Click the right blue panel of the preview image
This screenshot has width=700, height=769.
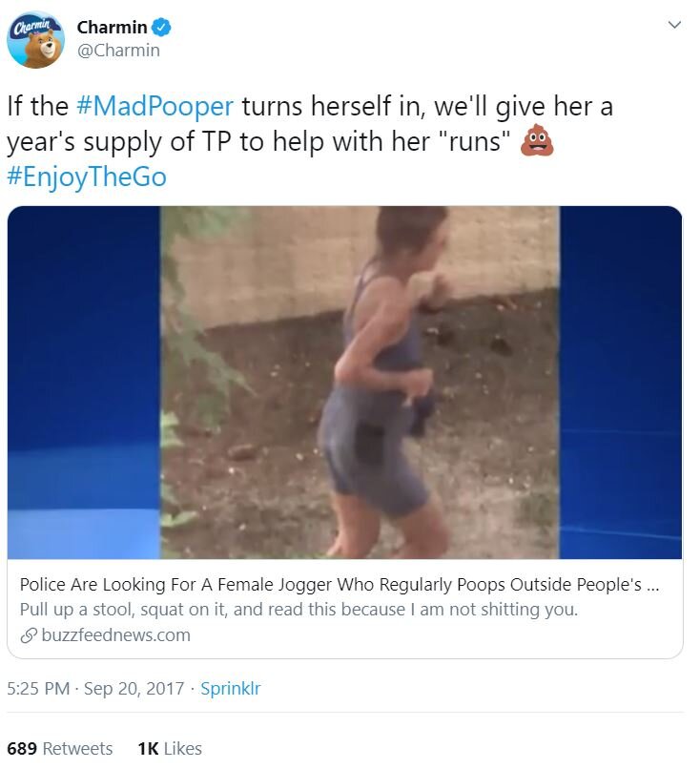coord(621,383)
